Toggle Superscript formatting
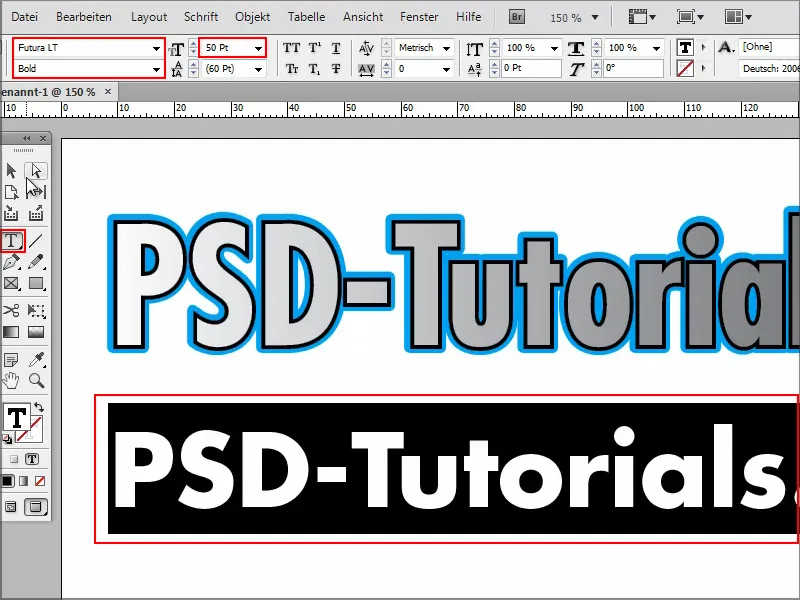Viewport: 800px width, 600px height. [315, 48]
